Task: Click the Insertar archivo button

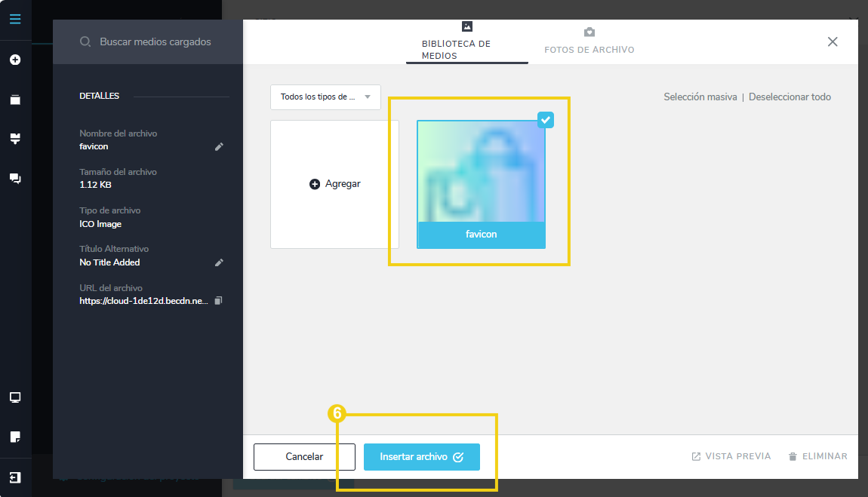Action: coord(421,456)
